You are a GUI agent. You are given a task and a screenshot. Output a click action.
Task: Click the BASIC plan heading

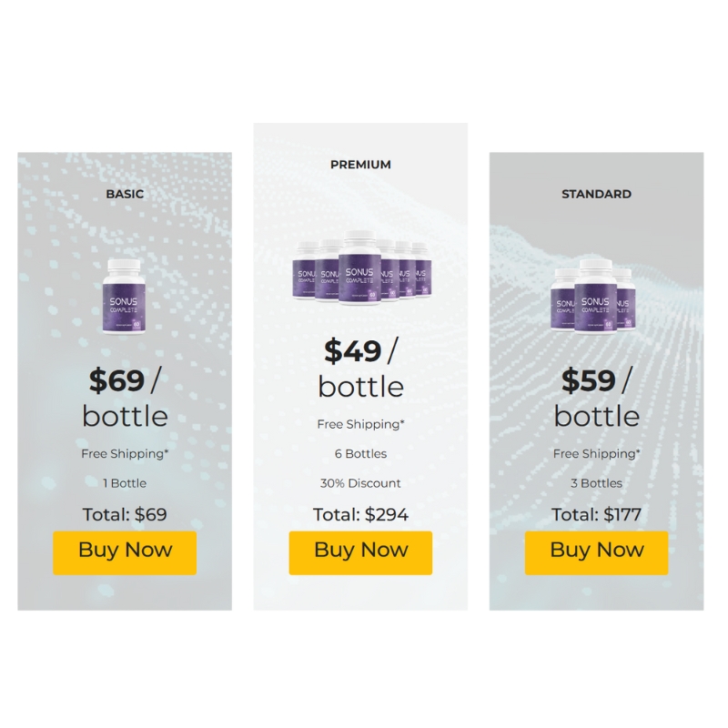(125, 194)
